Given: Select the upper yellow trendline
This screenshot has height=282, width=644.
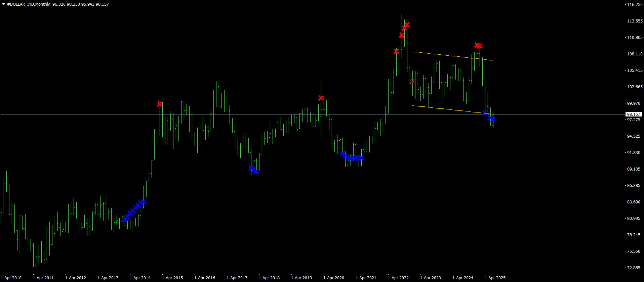Looking at the screenshot, I should [x=450, y=56].
